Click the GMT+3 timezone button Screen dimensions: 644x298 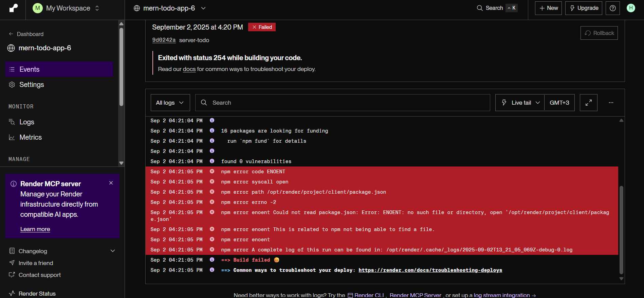(x=559, y=103)
